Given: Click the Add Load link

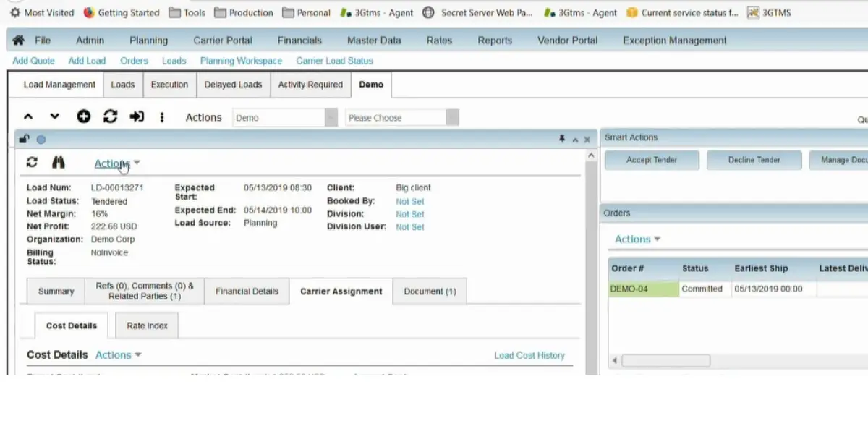Looking at the screenshot, I should click(x=87, y=61).
